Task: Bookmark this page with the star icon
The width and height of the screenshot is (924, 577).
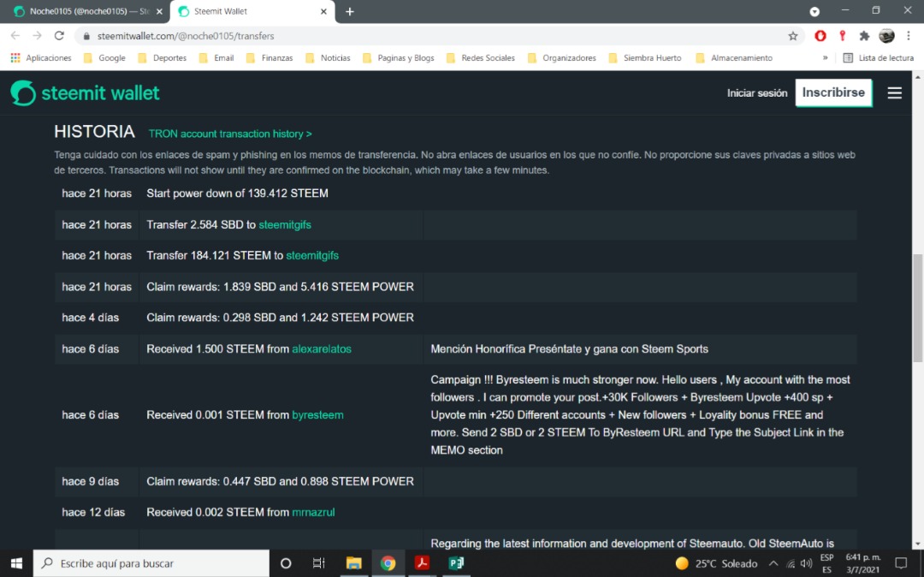Action: [793, 36]
